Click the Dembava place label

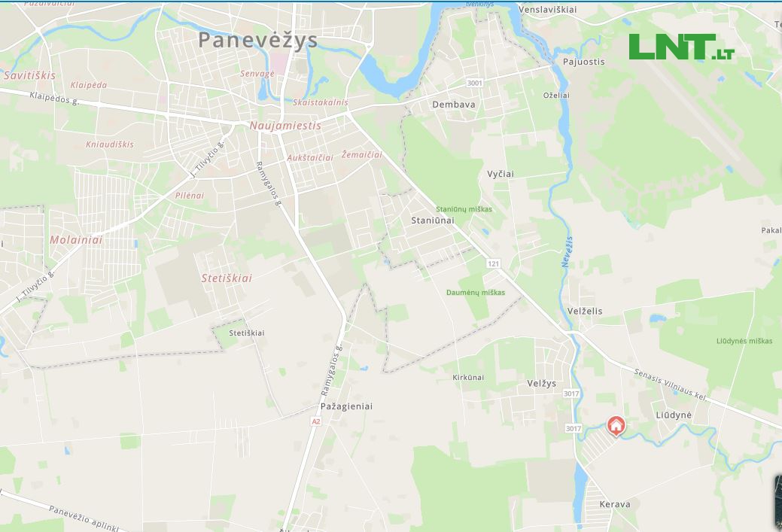(453, 105)
